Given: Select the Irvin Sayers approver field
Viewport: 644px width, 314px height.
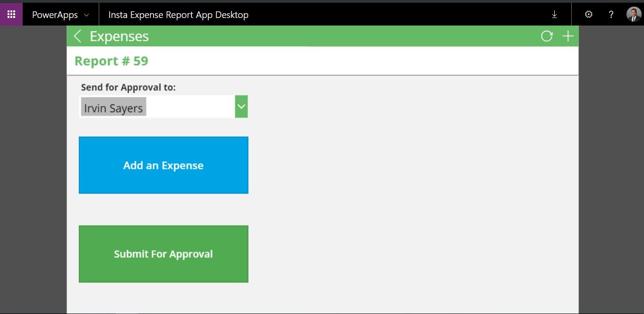Looking at the screenshot, I should (157, 107).
